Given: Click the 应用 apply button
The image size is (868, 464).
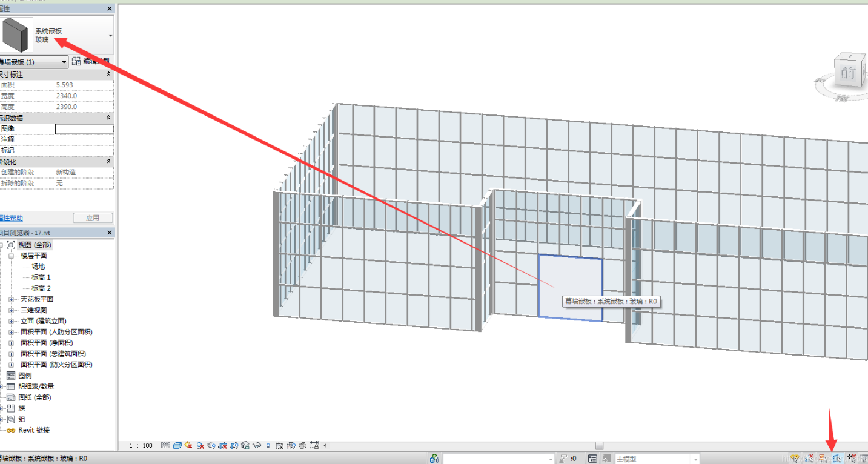Looking at the screenshot, I should [x=93, y=218].
